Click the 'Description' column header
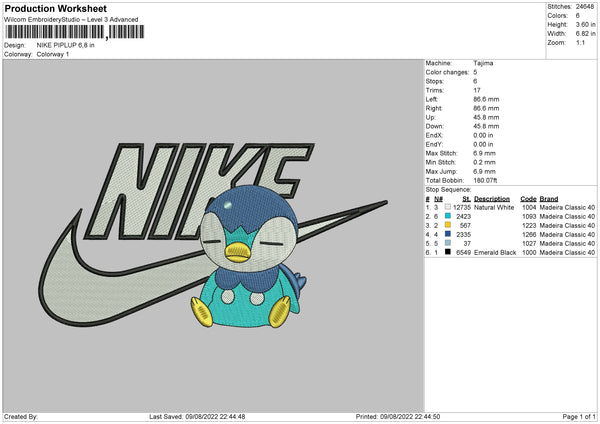The image size is (600, 424). (492, 199)
